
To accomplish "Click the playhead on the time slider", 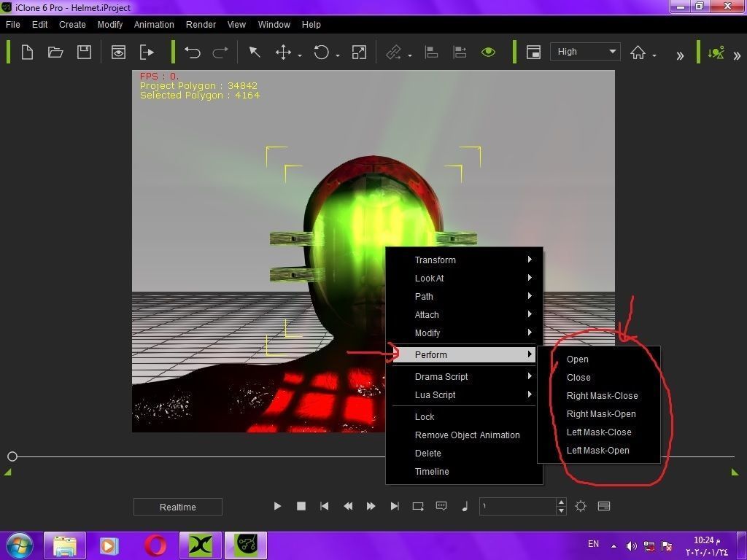I will (12, 456).
